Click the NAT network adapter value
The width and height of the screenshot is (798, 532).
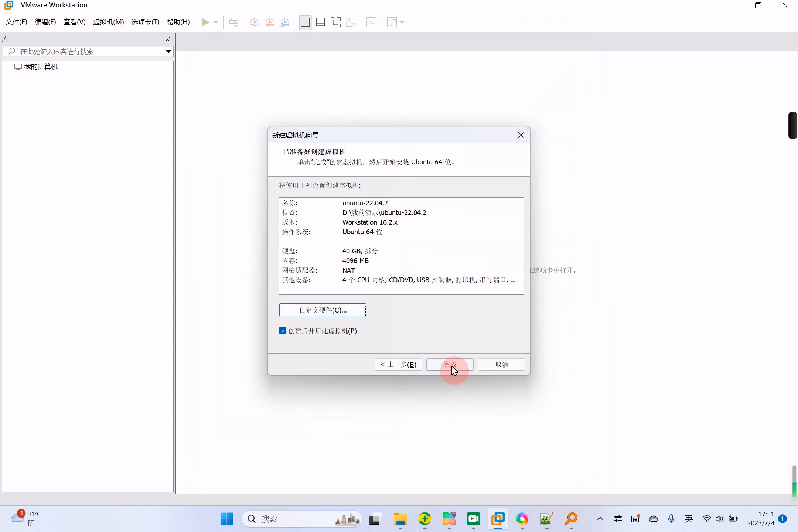pos(348,270)
